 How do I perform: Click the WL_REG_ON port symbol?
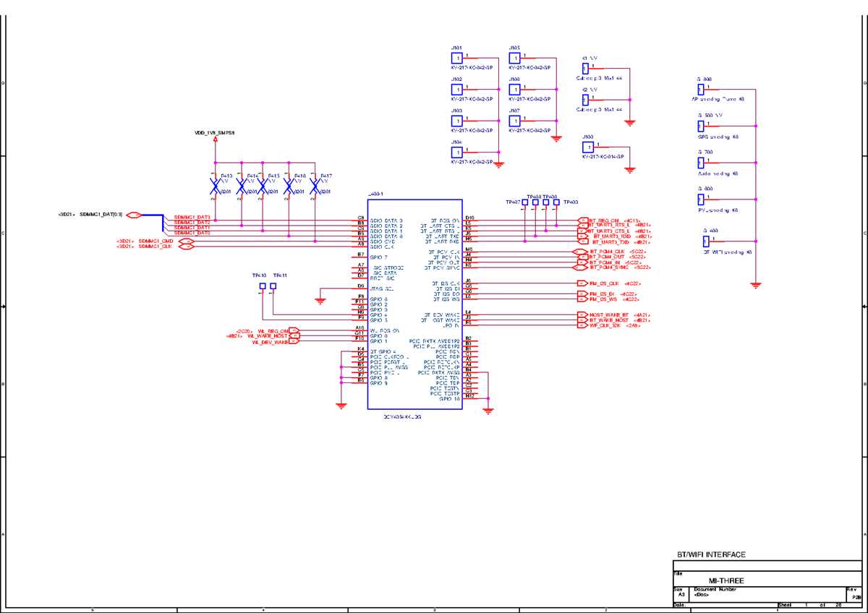pos(294,330)
